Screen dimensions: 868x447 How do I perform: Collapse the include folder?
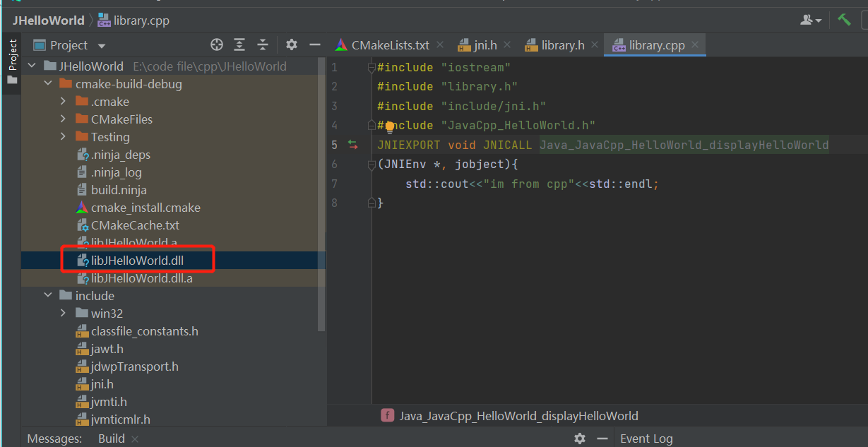[48, 296]
